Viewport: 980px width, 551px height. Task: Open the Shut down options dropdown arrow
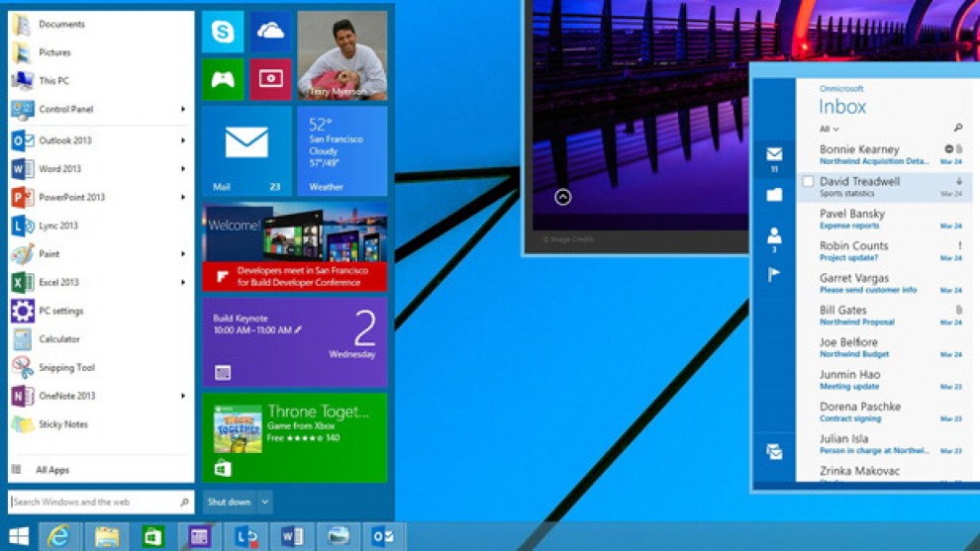(265, 502)
